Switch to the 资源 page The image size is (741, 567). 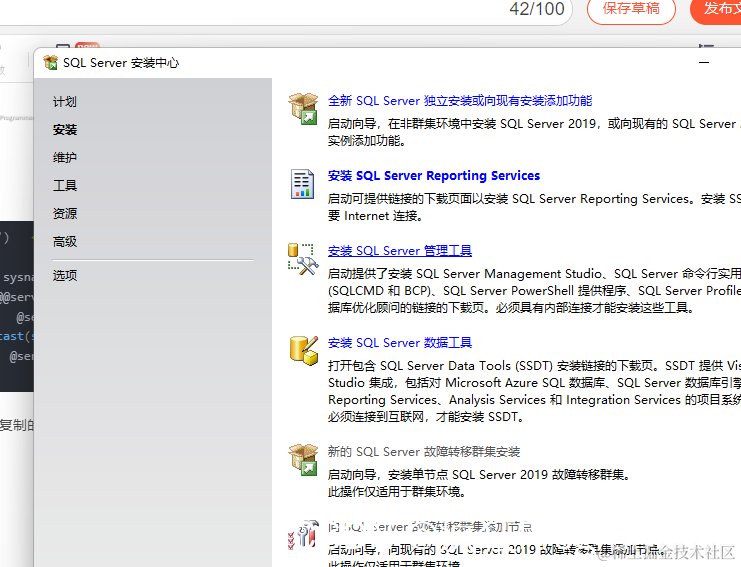65,214
